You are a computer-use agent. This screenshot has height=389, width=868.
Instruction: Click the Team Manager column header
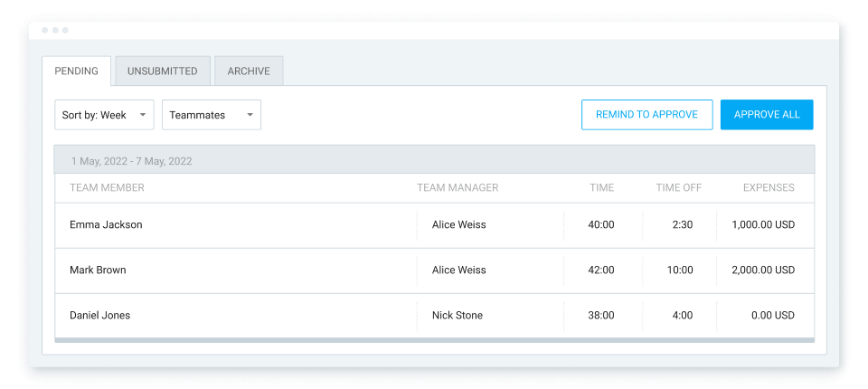pyautogui.click(x=458, y=188)
